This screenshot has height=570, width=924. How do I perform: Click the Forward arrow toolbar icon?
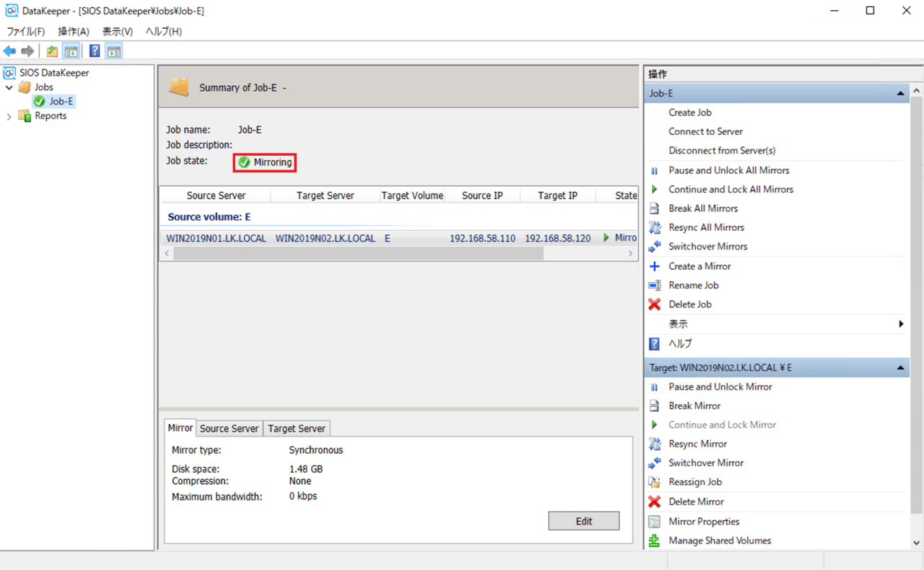click(x=27, y=51)
